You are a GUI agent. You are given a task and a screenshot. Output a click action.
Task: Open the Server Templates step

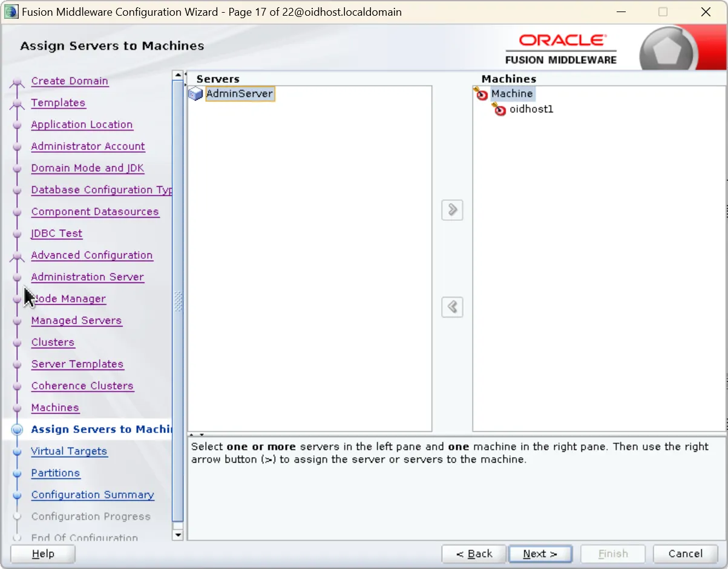pos(77,364)
